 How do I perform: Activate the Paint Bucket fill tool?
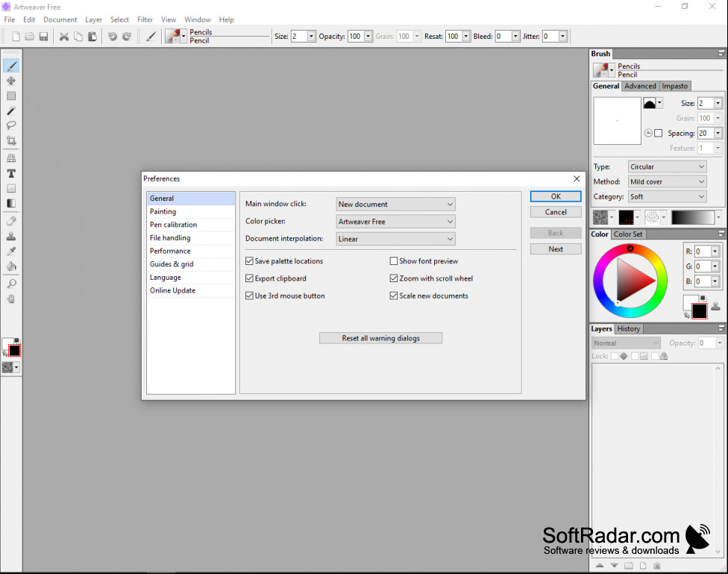pyautogui.click(x=11, y=266)
